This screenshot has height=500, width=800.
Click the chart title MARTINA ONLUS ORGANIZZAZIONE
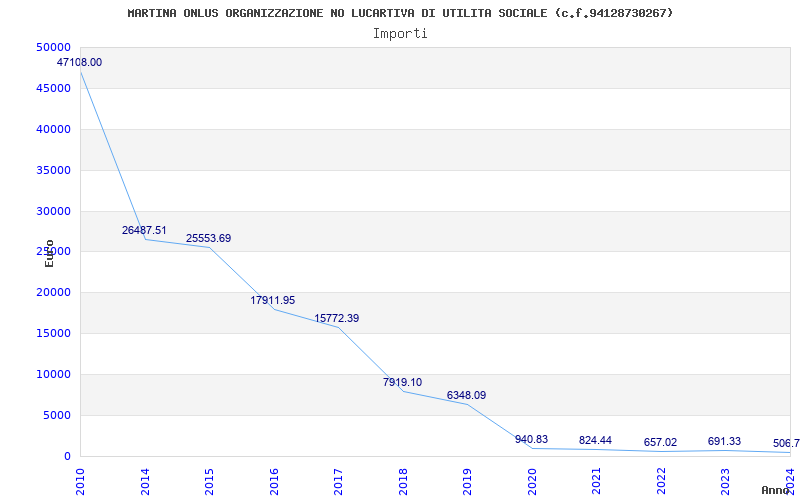click(400, 13)
